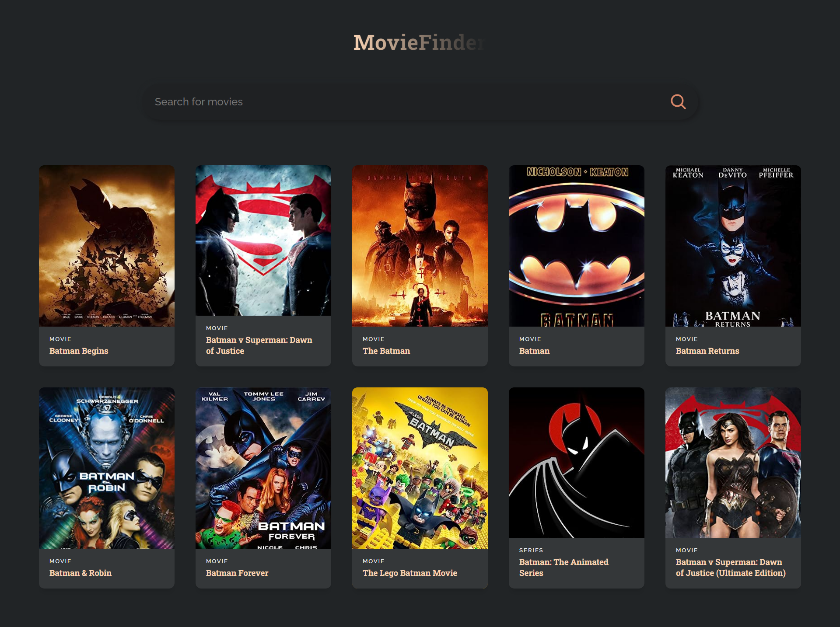Image resolution: width=840 pixels, height=627 pixels.
Task: Open the Batman & Robin poster
Action: (x=106, y=468)
